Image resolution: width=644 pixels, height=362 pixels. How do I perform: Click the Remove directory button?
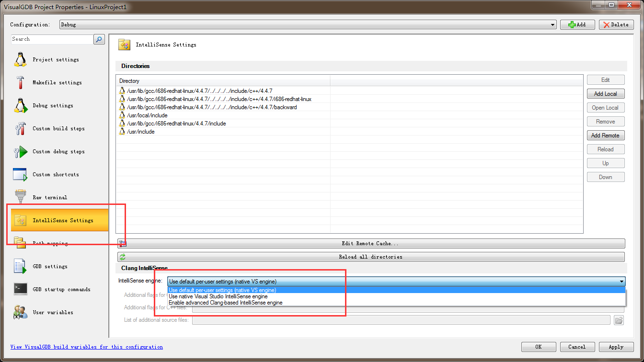tap(606, 122)
